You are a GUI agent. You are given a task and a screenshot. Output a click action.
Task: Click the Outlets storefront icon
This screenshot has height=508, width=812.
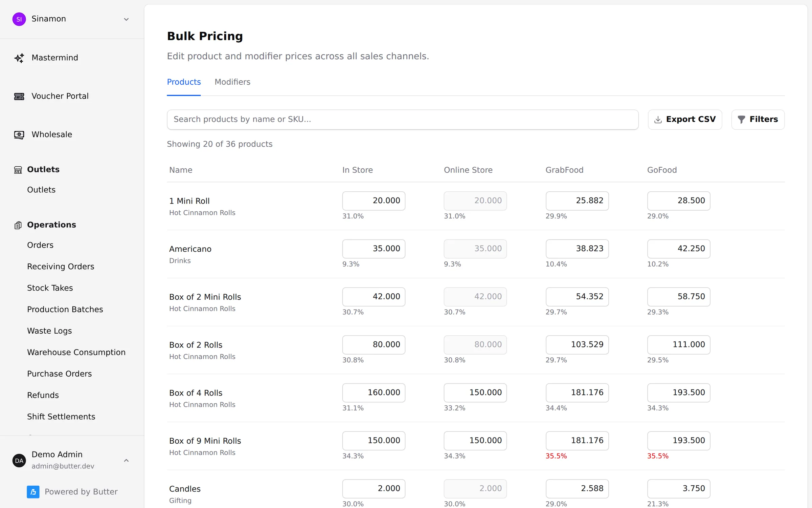[18, 170]
